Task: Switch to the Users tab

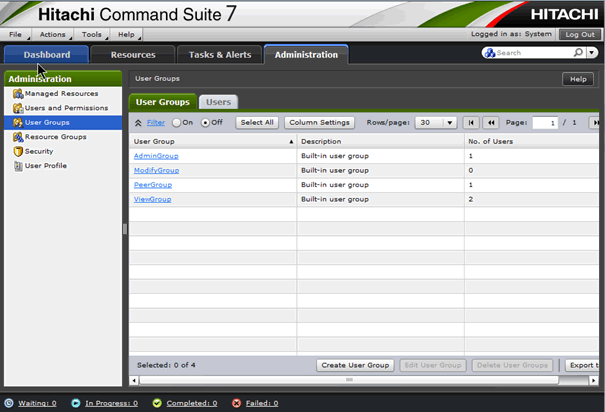Action: [218, 102]
